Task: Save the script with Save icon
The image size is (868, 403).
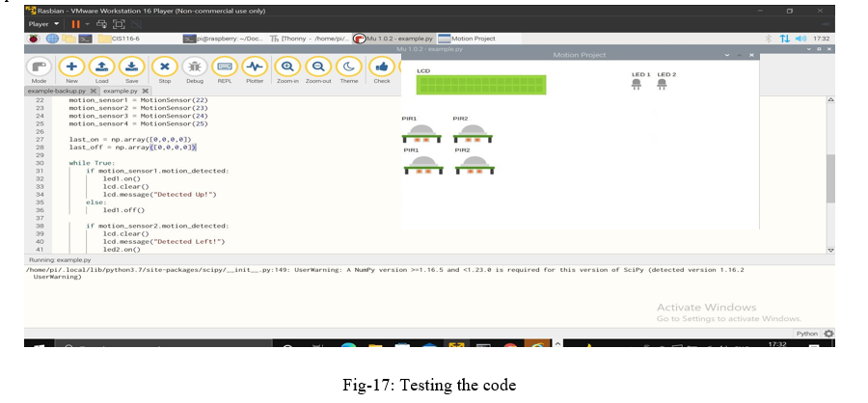Action: coord(132,67)
